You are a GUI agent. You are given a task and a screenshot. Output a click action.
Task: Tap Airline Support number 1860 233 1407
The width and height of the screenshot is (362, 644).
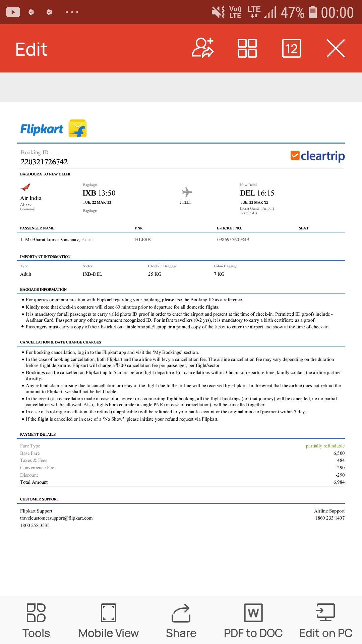(329, 518)
